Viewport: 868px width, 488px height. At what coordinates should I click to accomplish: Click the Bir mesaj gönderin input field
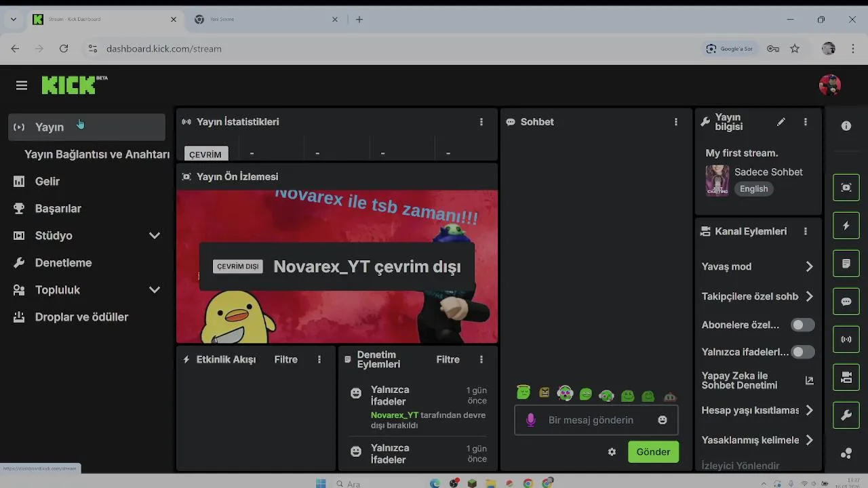tap(596, 420)
